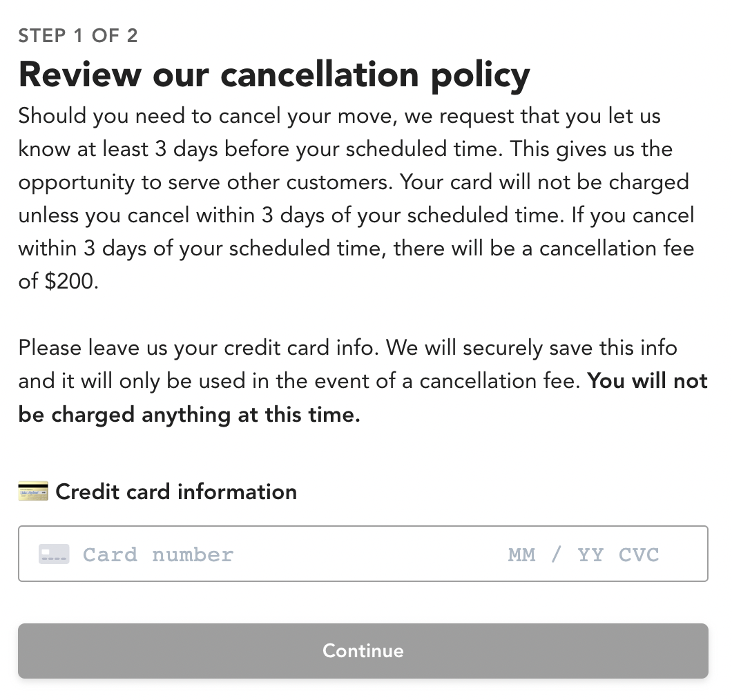Click the bold "You will not" text

pyautogui.click(x=647, y=381)
